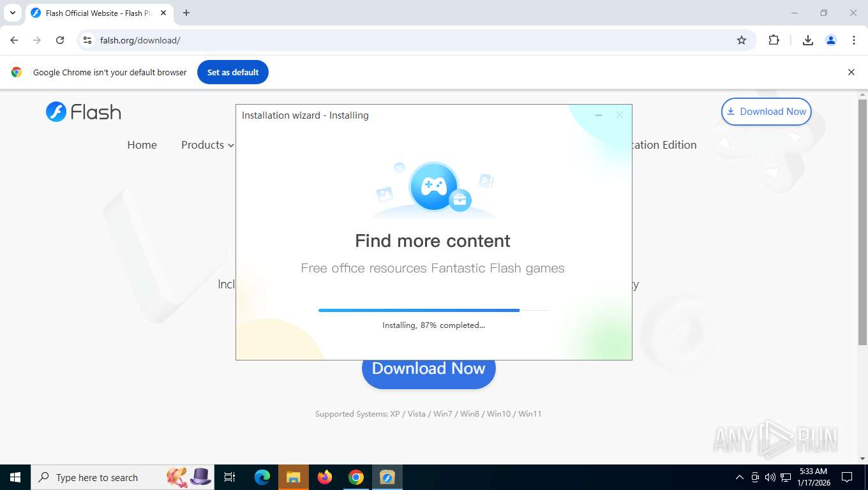The width and height of the screenshot is (868, 490).
Task: Switch to Google Chrome in taskbar
Action: [x=355, y=477]
